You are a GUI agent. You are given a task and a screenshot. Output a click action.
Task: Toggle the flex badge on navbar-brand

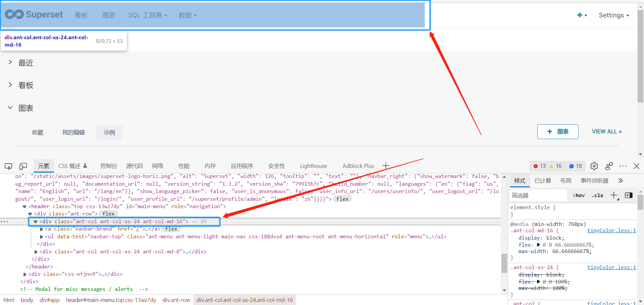[171, 229]
